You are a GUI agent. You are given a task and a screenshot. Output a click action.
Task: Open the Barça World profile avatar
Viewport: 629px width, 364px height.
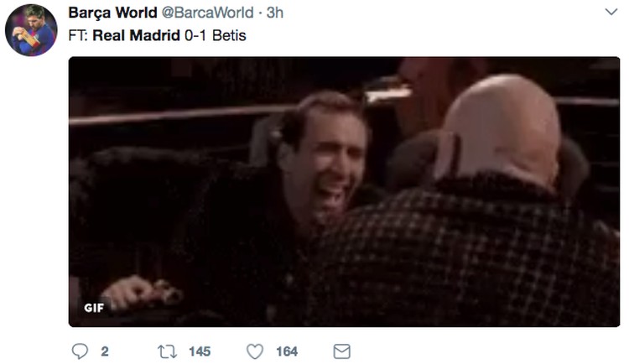(31, 29)
